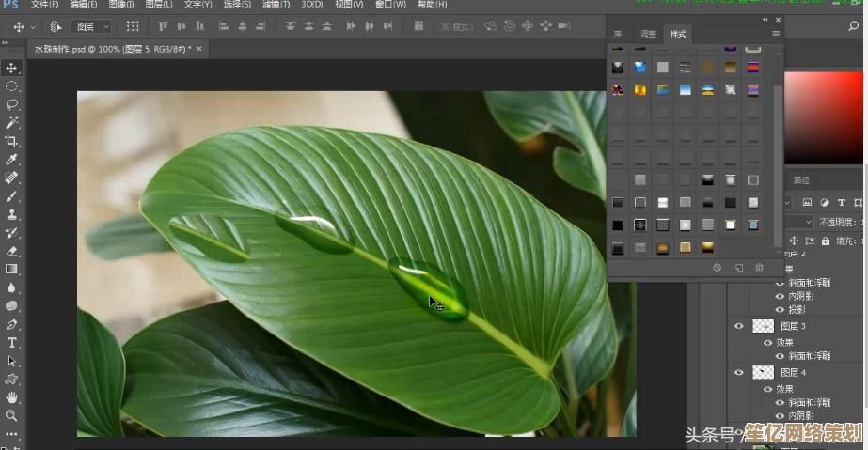
Task: Select the Lasso tool
Action: pos(11,104)
